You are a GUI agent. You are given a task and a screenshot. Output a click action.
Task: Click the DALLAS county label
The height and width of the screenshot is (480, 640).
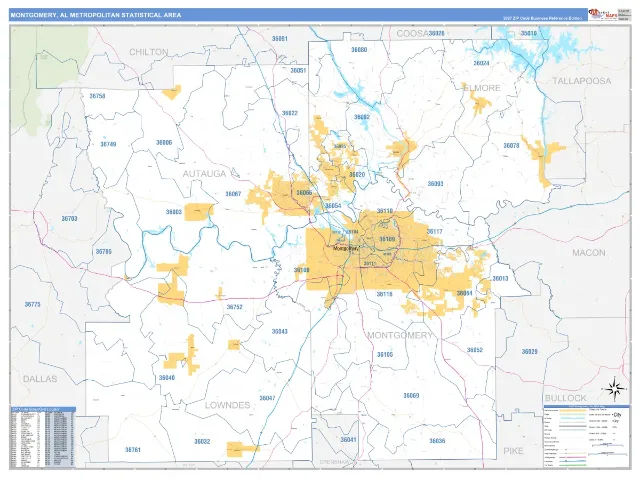click(x=40, y=379)
